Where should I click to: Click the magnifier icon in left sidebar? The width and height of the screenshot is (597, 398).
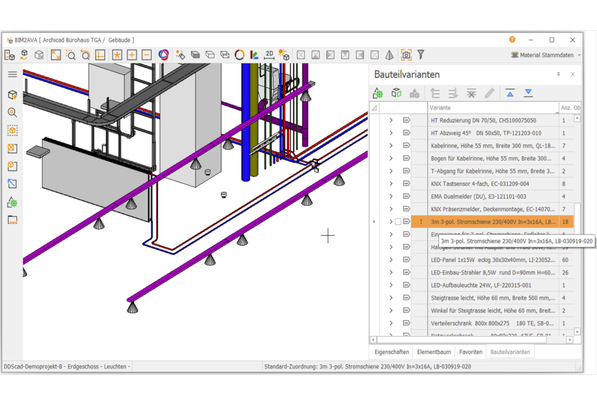pyautogui.click(x=12, y=112)
